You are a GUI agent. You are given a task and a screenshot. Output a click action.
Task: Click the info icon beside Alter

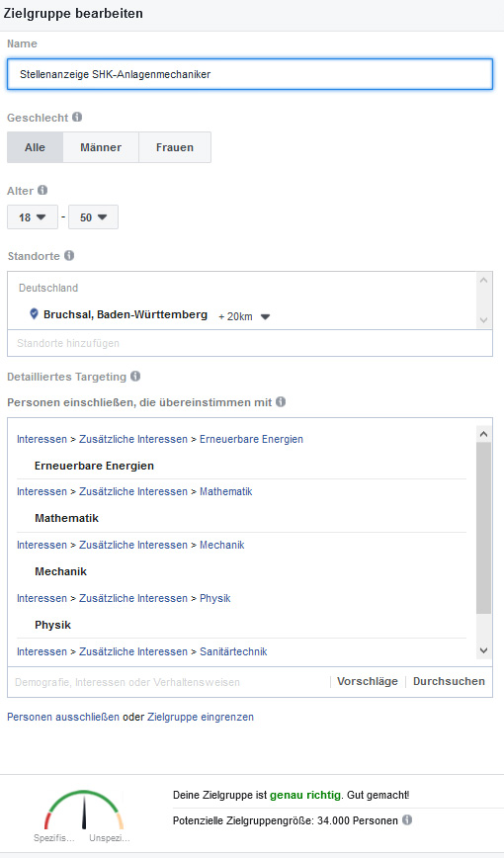point(42,191)
